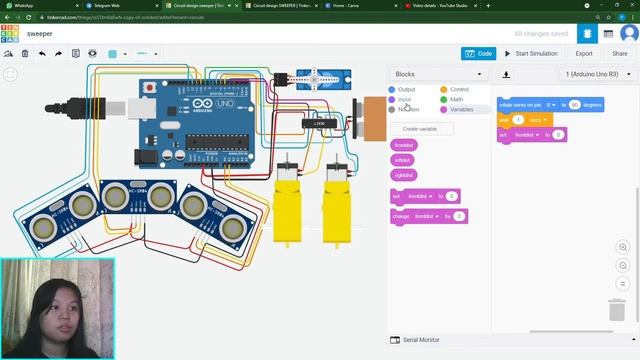Click the sweeper project name
Image resolution: width=640 pixels, height=360 pixels.
coord(40,34)
